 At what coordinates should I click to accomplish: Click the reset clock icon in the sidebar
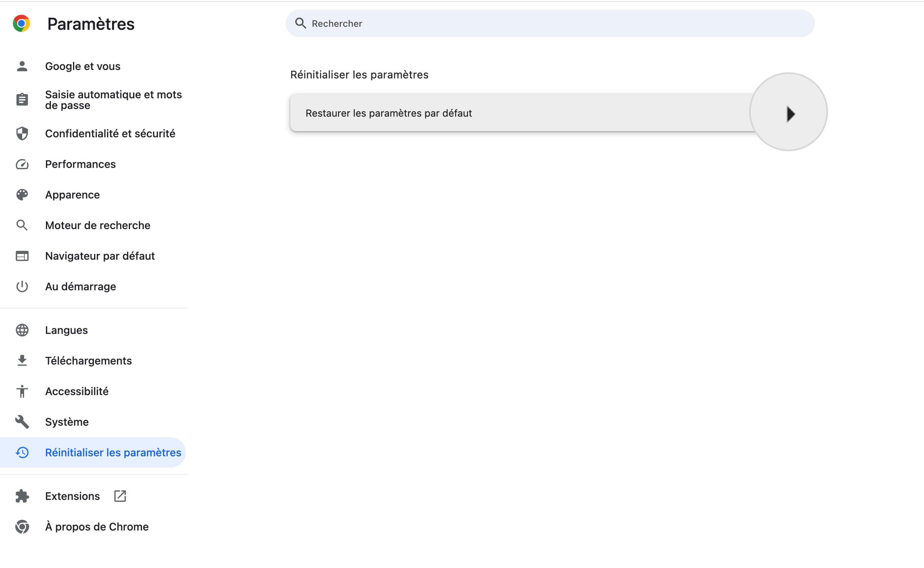click(x=22, y=452)
